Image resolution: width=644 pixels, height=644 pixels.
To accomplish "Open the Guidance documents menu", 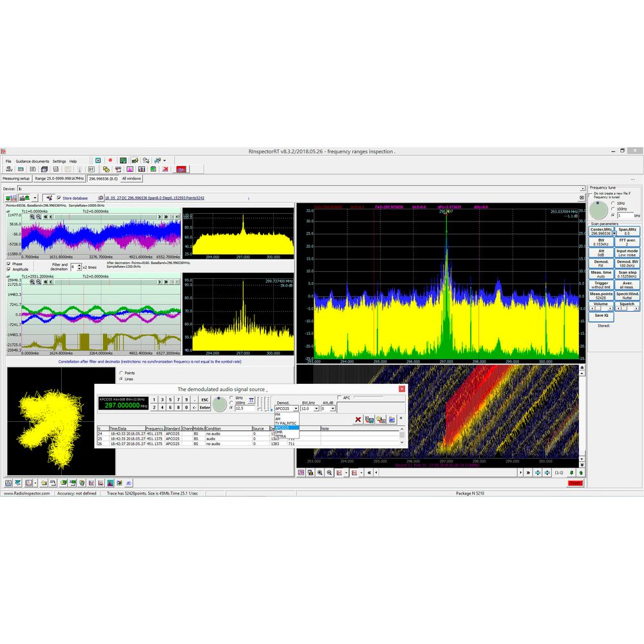I will (32, 162).
